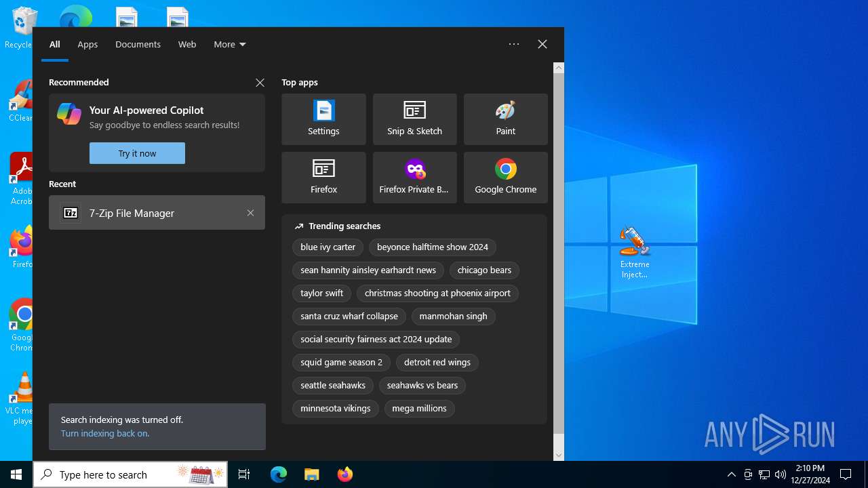Switch to the Apps tab
This screenshot has height=488, width=868.
pyautogui.click(x=87, y=44)
